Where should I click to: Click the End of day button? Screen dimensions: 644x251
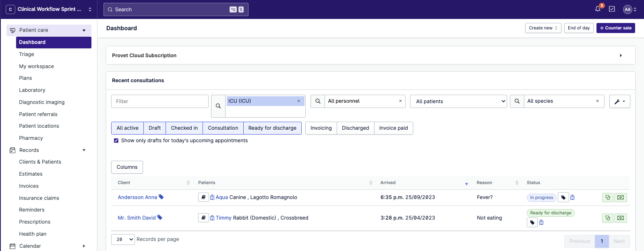tap(579, 28)
